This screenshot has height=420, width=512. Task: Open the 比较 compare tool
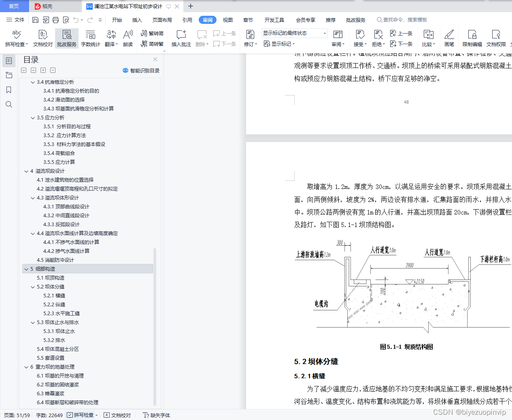[428, 38]
